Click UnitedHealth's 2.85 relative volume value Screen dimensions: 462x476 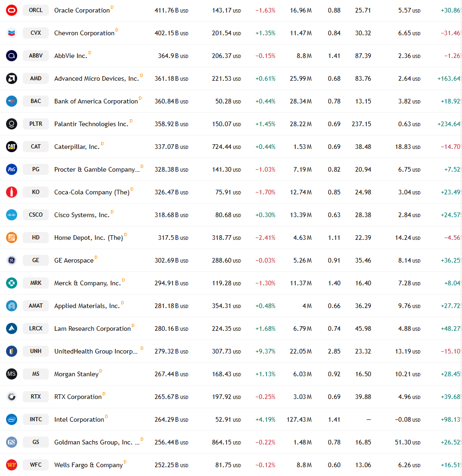click(x=334, y=351)
